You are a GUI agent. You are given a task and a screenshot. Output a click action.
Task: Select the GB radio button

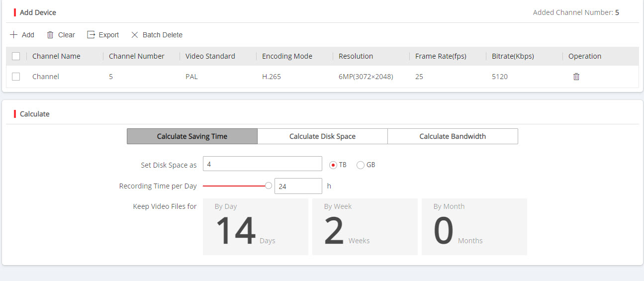click(361, 165)
